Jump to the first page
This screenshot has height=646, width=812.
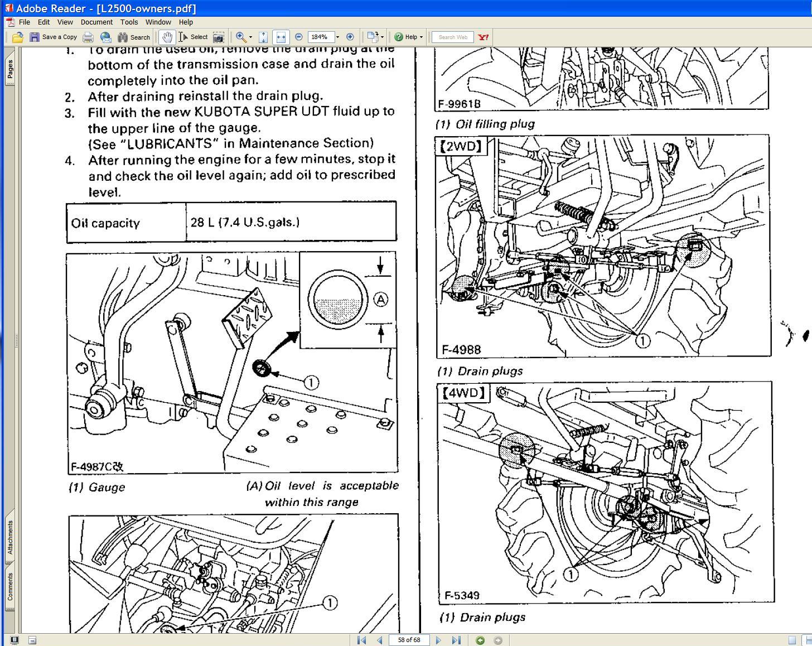pyautogui.click(x=361, y=640)
